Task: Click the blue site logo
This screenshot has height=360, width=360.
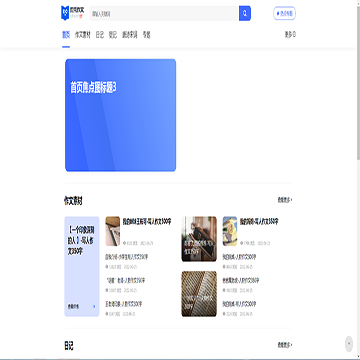Action: [x=72, y=13]
